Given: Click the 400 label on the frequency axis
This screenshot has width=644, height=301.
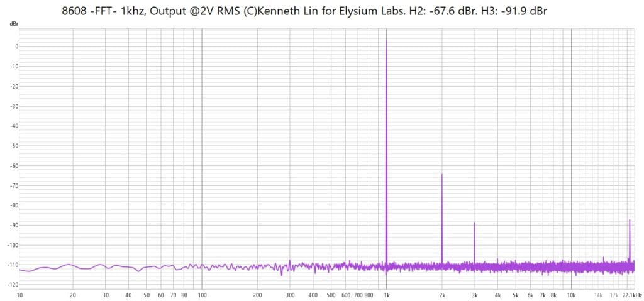Looking at the screenshot, I should click(x=313, y=295).
